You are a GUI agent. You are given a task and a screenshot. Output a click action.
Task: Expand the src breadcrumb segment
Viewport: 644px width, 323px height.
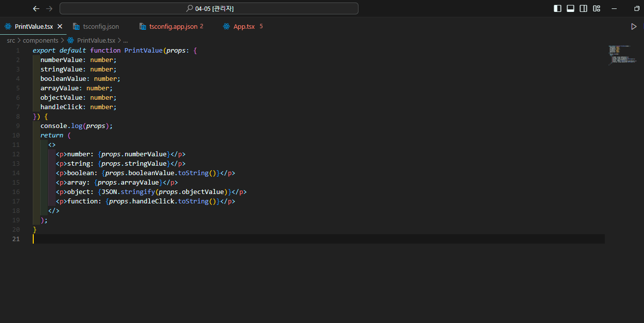(x=11, y=41)
